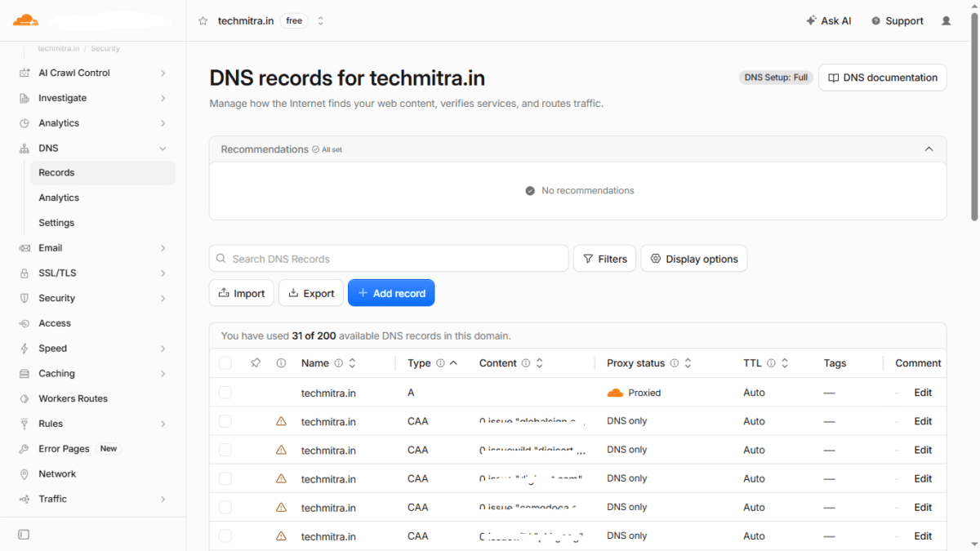This screenshot has height=551, width=980.
Task: Open the Ask AI assistant
Action: coord(829,21)
